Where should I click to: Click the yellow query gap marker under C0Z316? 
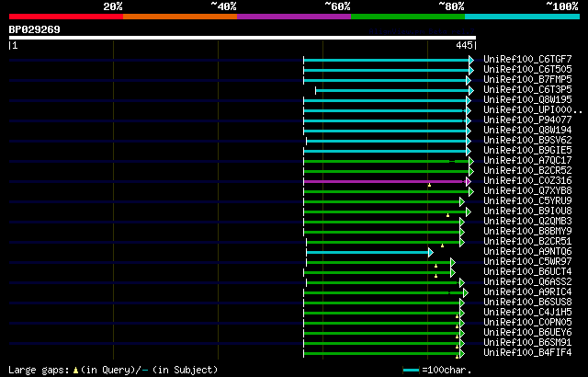point(429,185)
